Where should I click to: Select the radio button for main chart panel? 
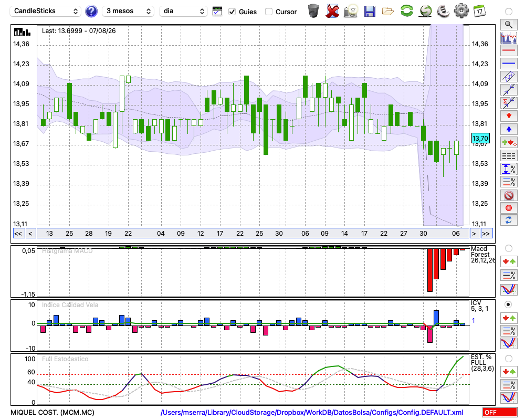[509, 12]
